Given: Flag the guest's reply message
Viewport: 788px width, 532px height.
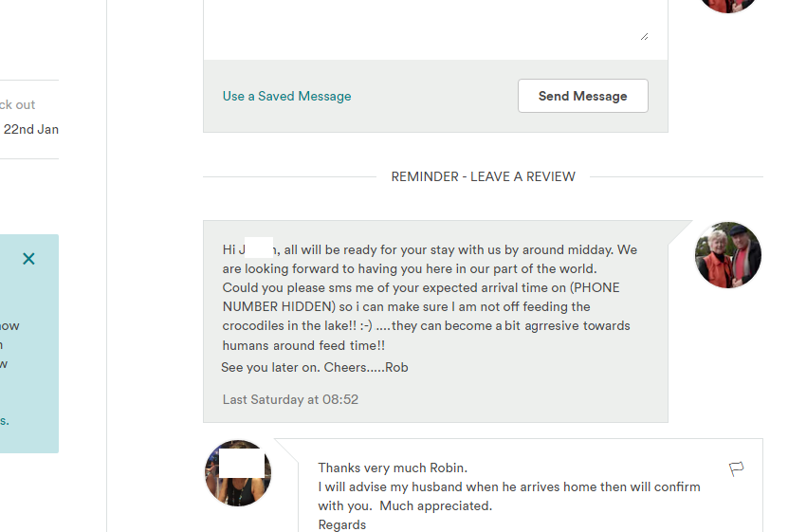Looking at the screenshot, I should pos(736,468).
